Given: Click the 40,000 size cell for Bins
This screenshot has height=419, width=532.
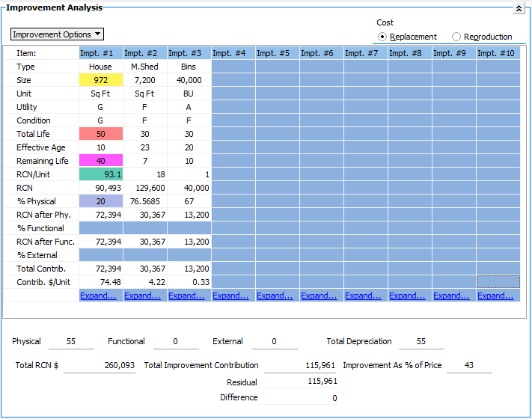Looking at the screenshot, I should click(x=189, y=80).
